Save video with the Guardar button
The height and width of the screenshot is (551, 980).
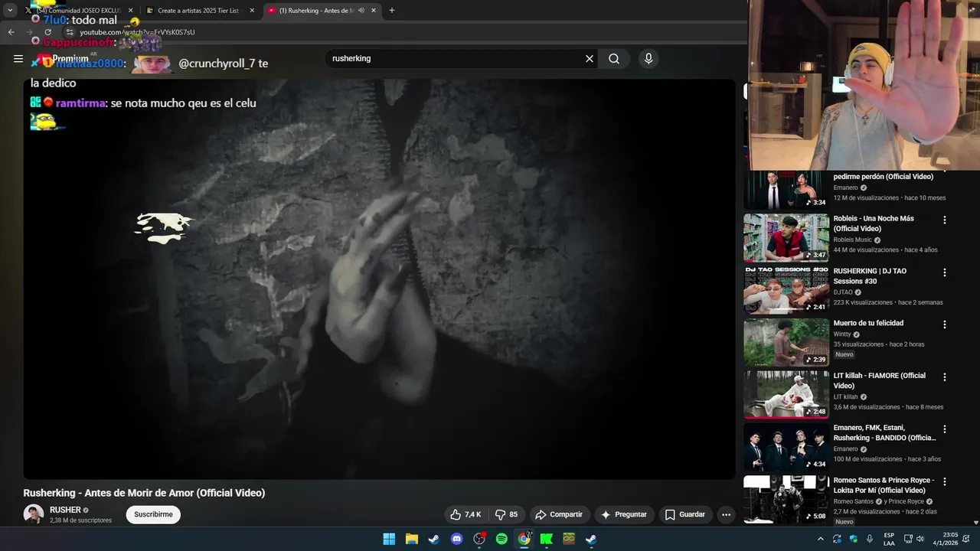click(685, 514)
